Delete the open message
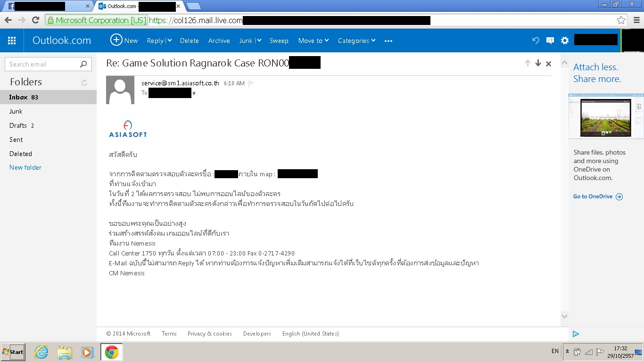 (x=190, y=41)
